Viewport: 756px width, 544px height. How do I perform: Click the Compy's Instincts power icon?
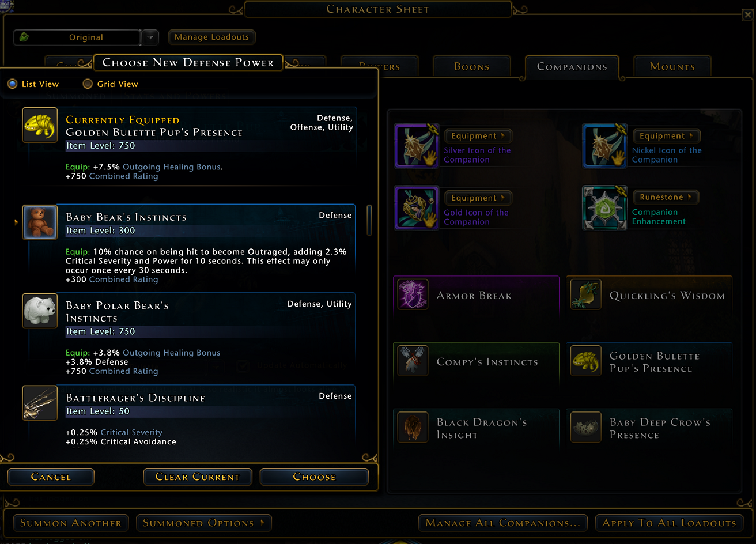click(x=413, y=361)
